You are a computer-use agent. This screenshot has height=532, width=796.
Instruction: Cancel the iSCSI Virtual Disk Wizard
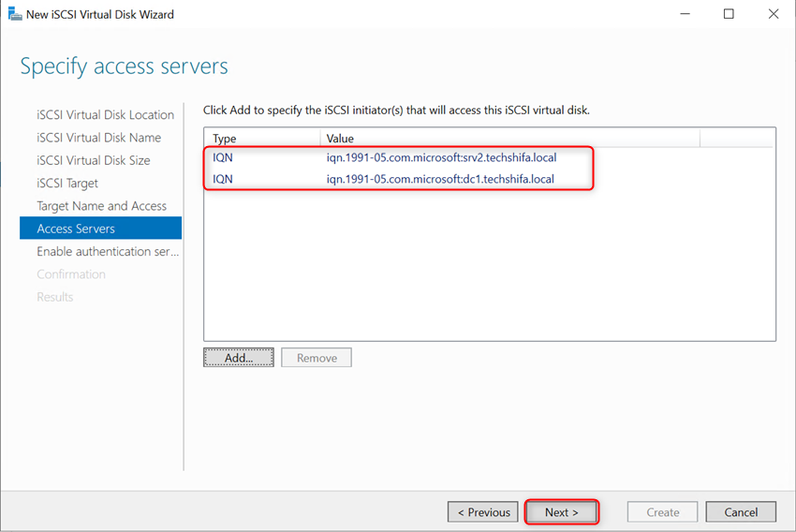pyautogui.click(x=741, y=512)
